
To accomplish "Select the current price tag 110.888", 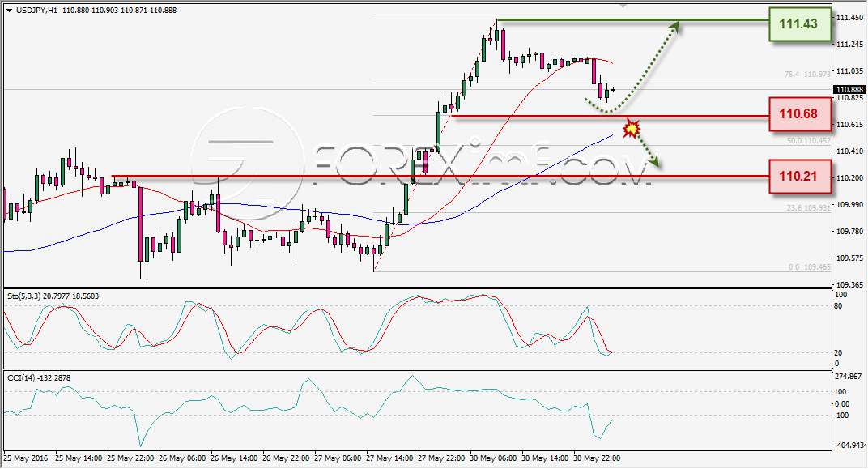I will click(x=849, y=90).
